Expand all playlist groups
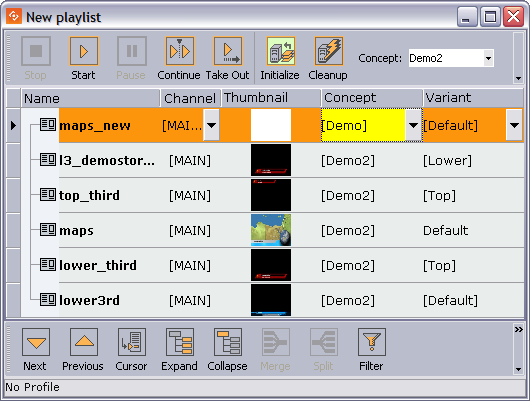 180,342
